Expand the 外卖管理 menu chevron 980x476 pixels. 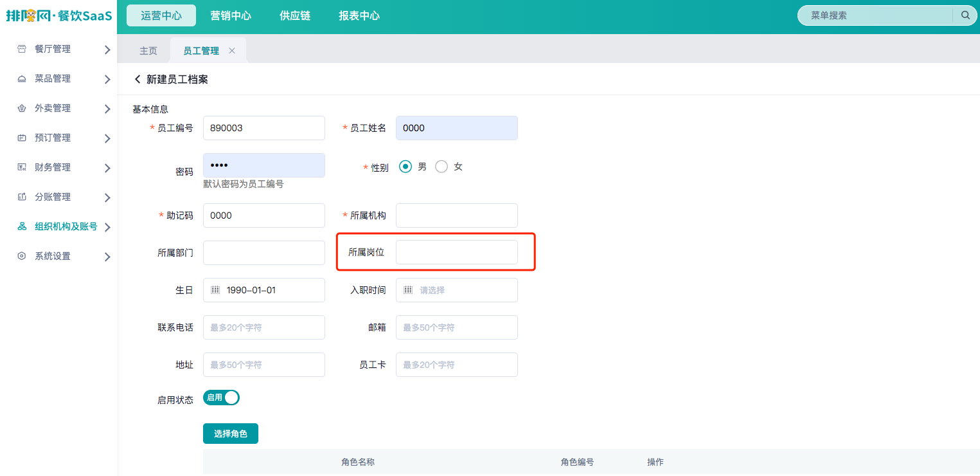[107, 109]
